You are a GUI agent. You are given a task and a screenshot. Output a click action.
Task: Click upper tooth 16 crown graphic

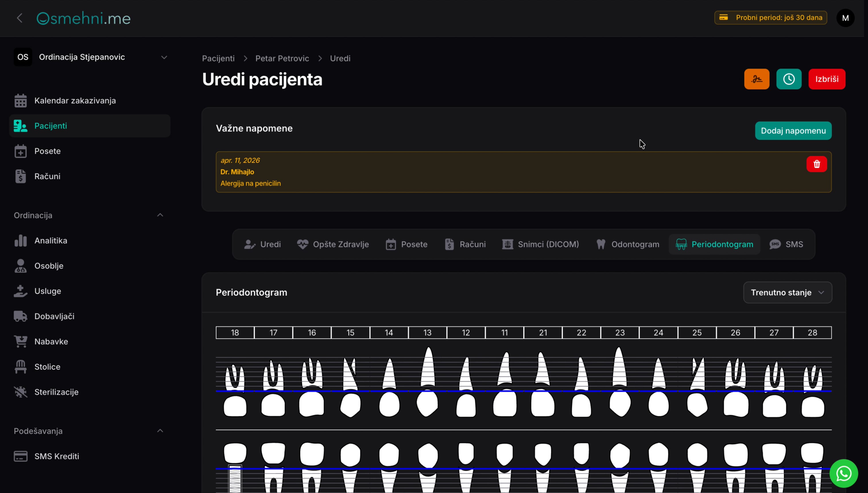tap(311, 404)
